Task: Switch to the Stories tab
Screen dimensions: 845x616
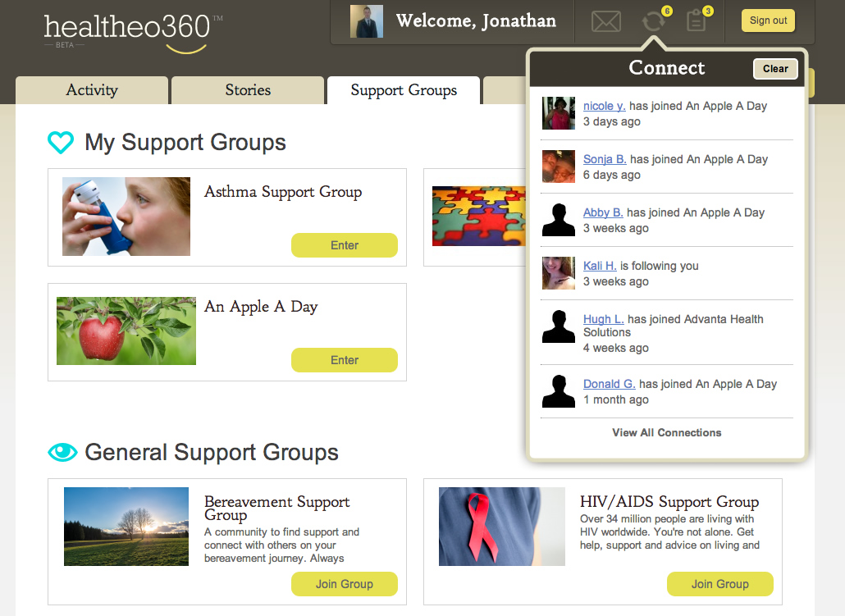Action: point(248,90)
